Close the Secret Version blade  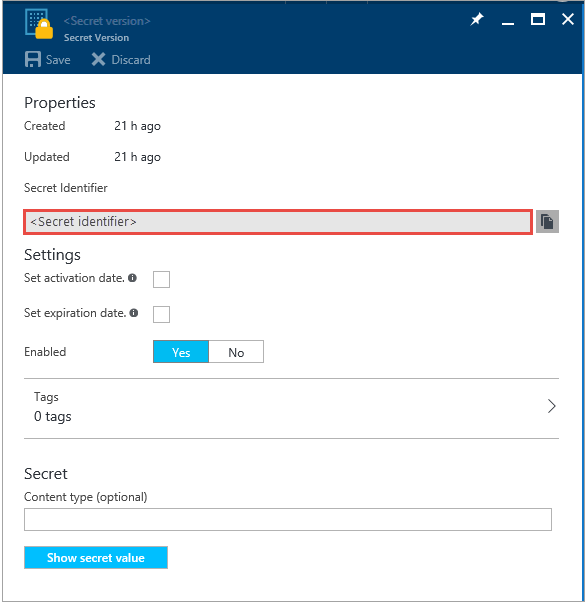click(568, 19)
